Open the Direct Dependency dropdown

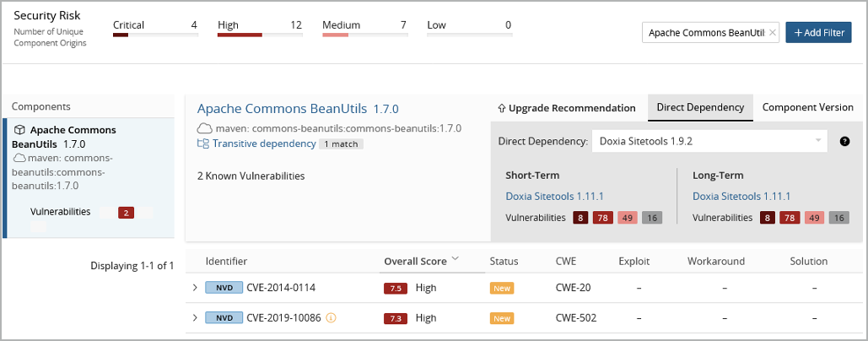(709, 141)
